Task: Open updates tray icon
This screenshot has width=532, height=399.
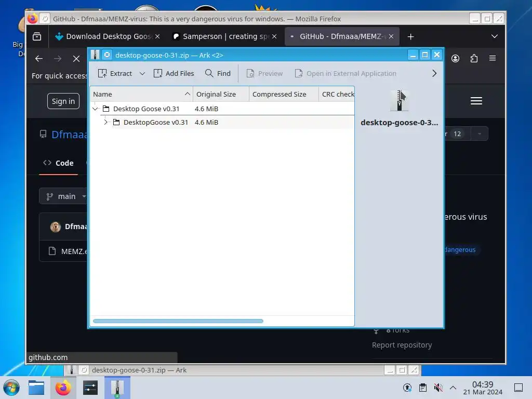Action: [x=407, y=388]
